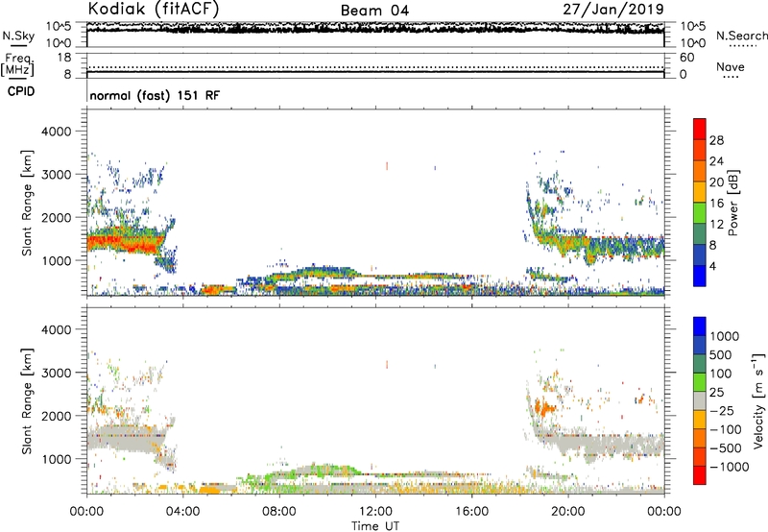The height and width of the screenshot is (532, 768).
Task: Click the 'Time UT' axis label
Action: tap(375, 526)
